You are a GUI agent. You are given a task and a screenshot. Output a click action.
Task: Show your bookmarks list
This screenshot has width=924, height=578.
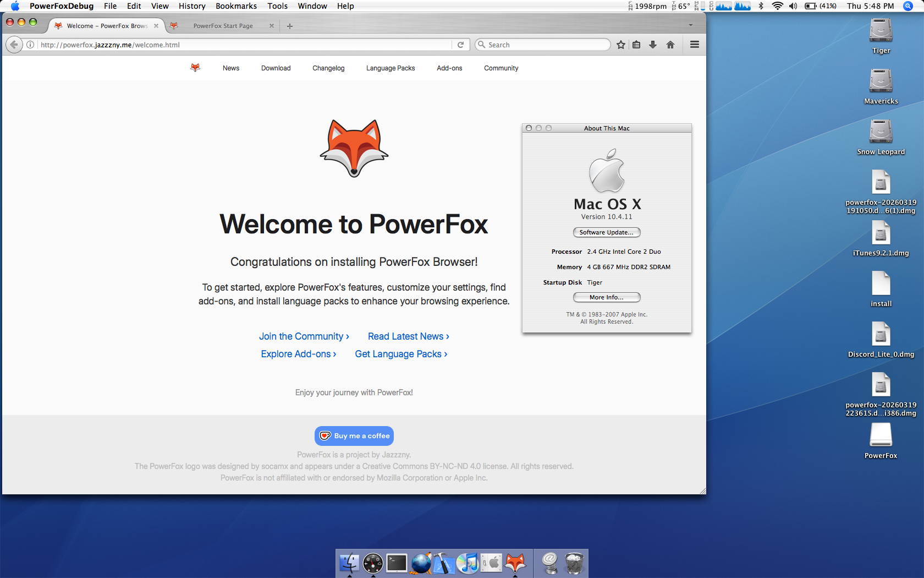coord(636,45)
